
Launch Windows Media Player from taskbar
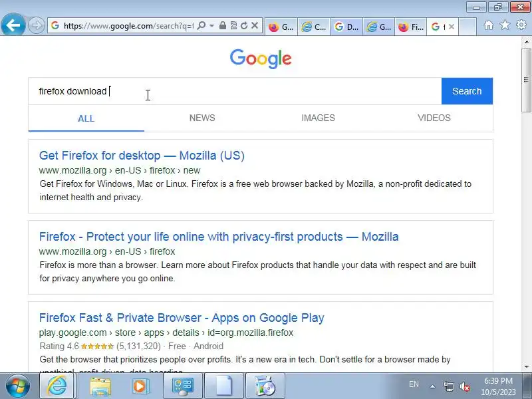[x=140, y=386]
